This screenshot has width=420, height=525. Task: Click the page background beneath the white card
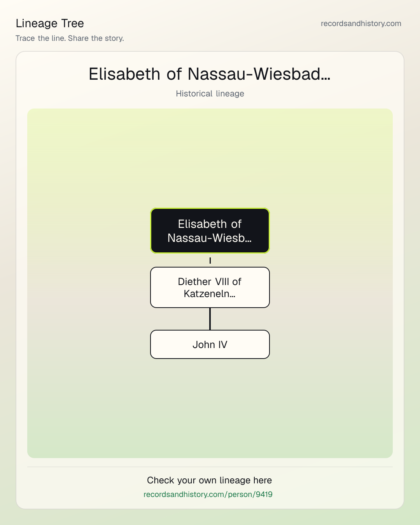pyautogui.click(x=210, y=517)
